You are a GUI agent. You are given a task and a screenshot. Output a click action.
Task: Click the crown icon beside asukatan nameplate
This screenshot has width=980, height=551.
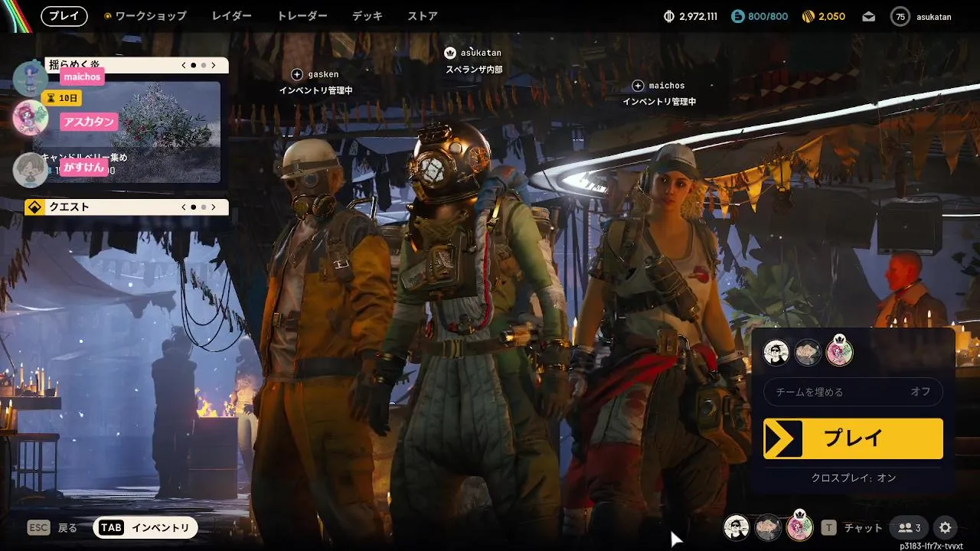[x=450, y=53]
